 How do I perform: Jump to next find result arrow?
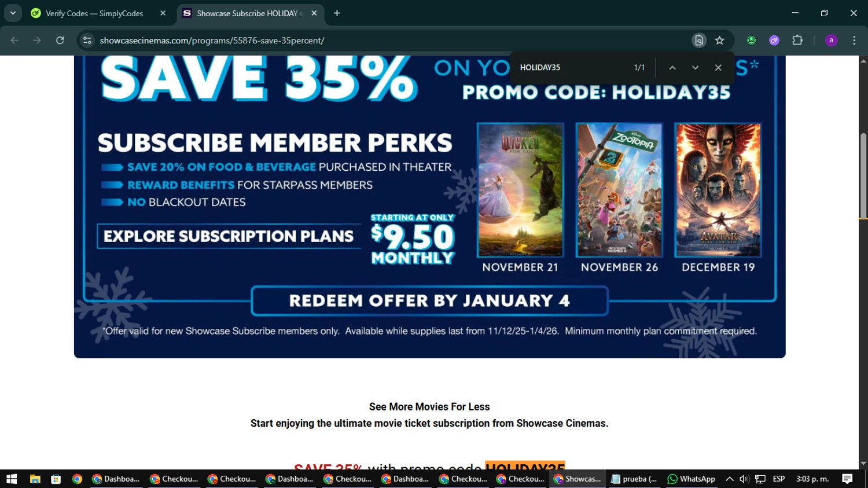(696, 68)
